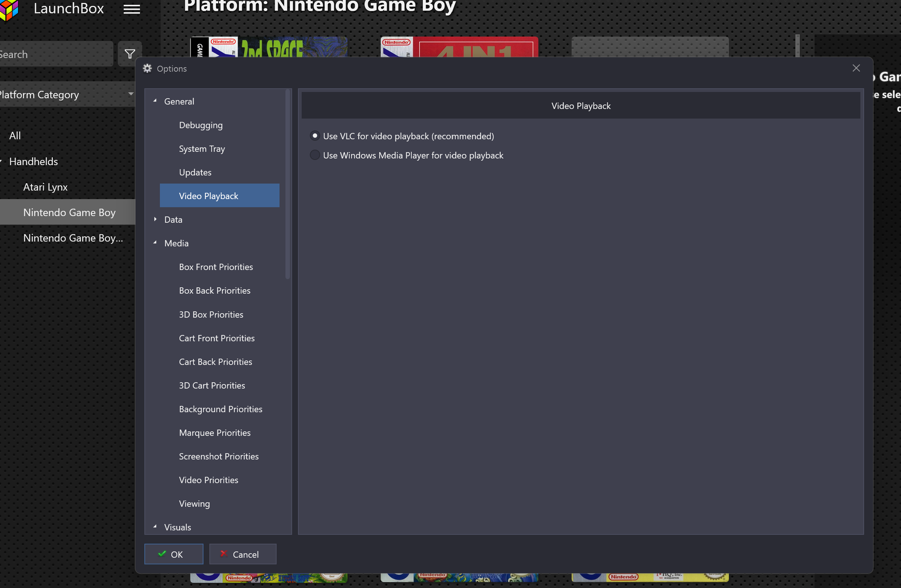This screenshot has height=588, width=901.
Task: Select Video Playback in options tree
Action: [220, 196]
